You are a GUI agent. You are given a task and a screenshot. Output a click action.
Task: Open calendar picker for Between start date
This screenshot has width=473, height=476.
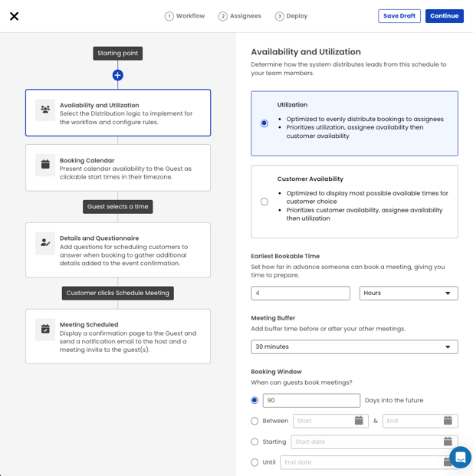click(359, 421)
